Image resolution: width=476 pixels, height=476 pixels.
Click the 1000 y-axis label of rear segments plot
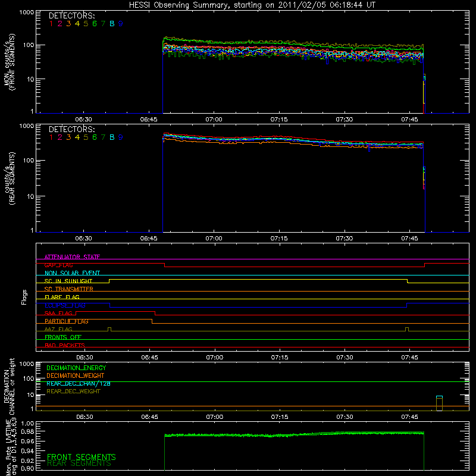pos(27,126)
